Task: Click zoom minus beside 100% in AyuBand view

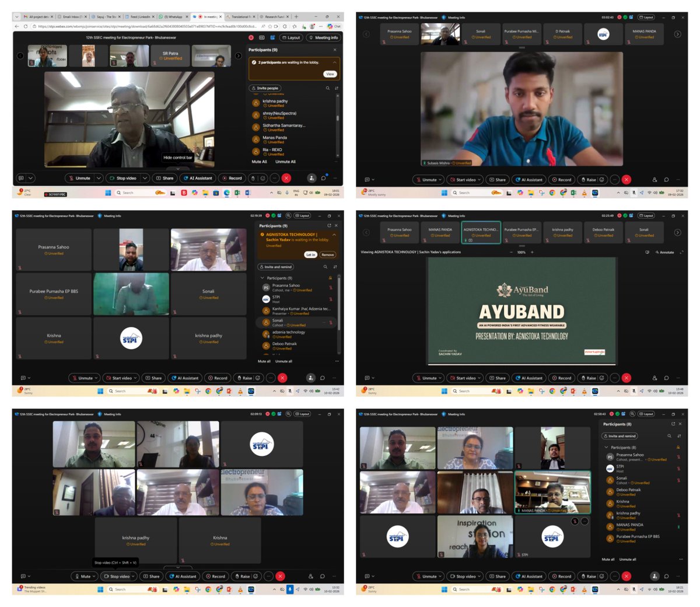Action: (512, 252)
